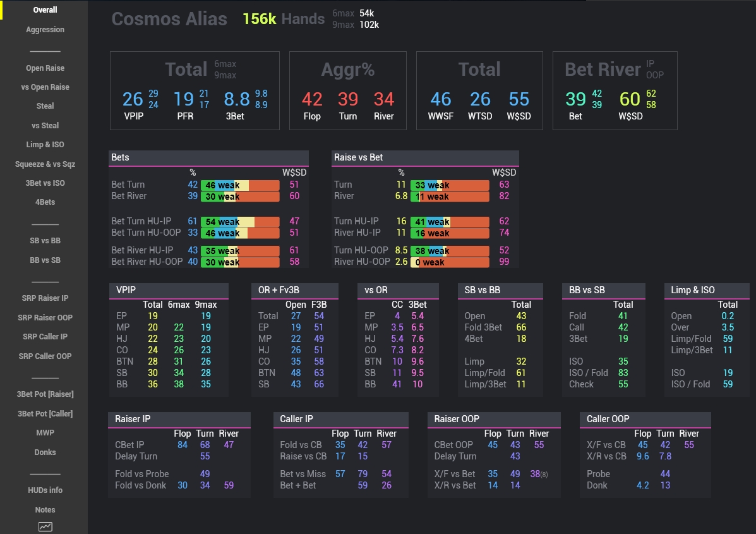Switch to the Overall tab

point(44,9)
